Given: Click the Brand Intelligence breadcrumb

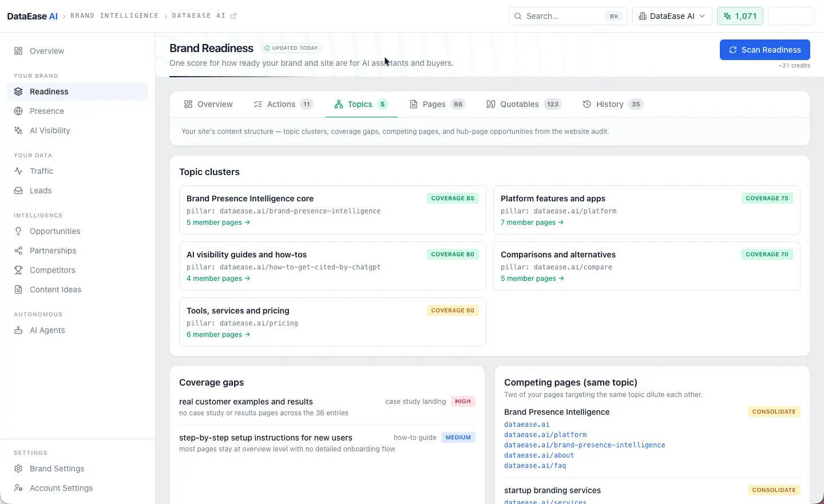Looking at the screenshot, I should [x=114, y=16].
